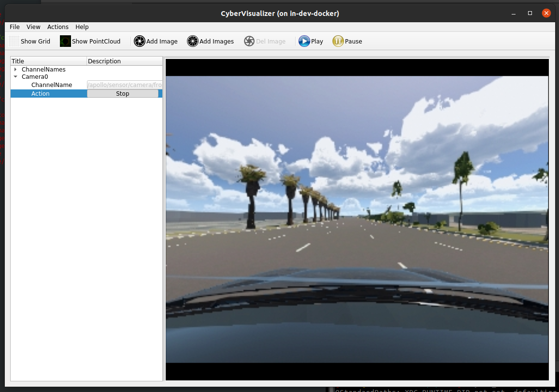This screenshot has height=392, width=559.
Task: Collapse the Camera0 tree node
Action: tap(15, 77)
